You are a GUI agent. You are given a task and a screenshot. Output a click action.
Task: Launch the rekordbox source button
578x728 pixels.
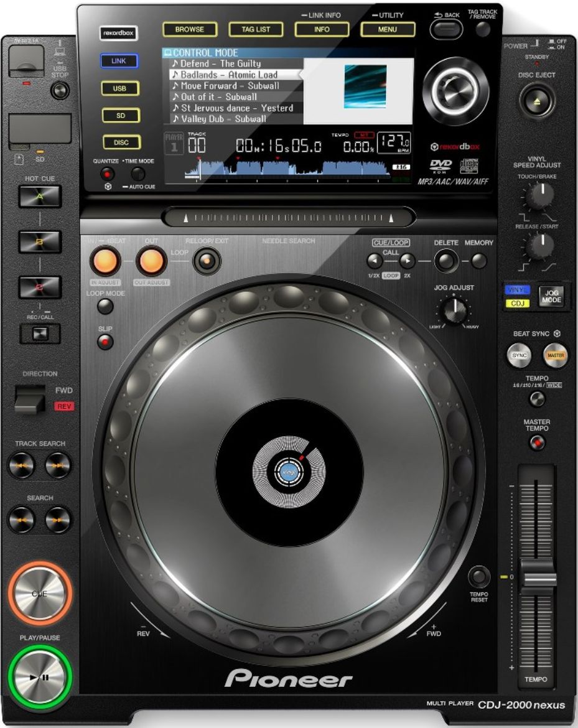point(119,33)
